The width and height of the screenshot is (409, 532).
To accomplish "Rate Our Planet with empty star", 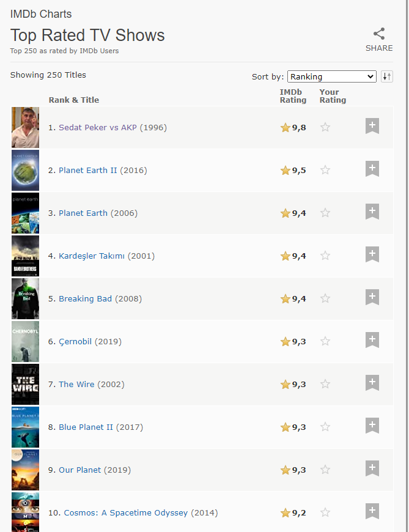I will [x=325, y=470].
